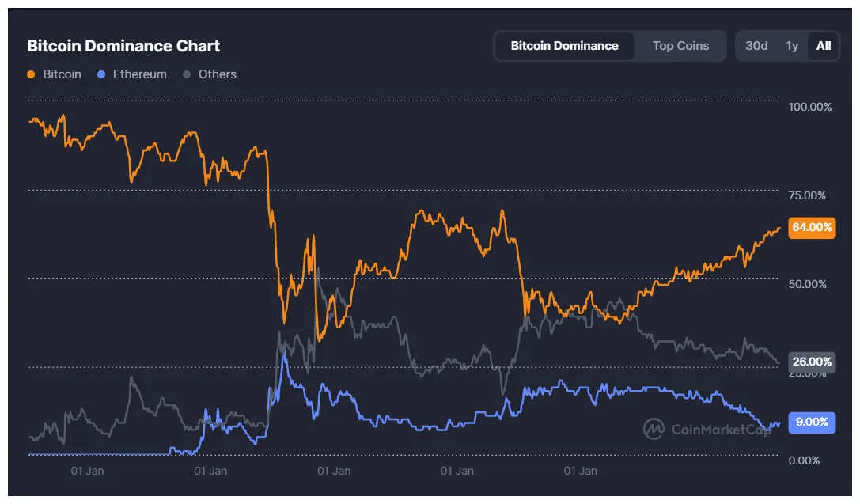Select the 30d time range
Screen dimensions: 860x504
756,46
